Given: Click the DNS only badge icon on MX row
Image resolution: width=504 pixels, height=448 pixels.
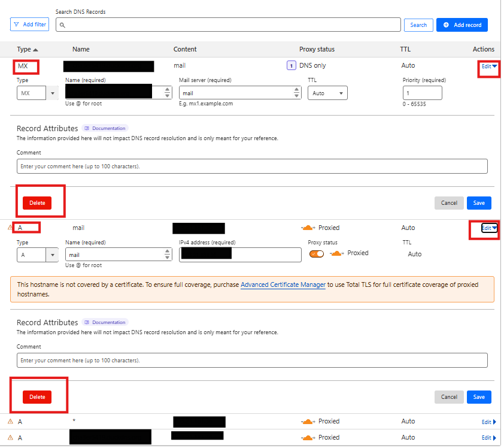Looking at the screenshot, I should coord(292,66).
